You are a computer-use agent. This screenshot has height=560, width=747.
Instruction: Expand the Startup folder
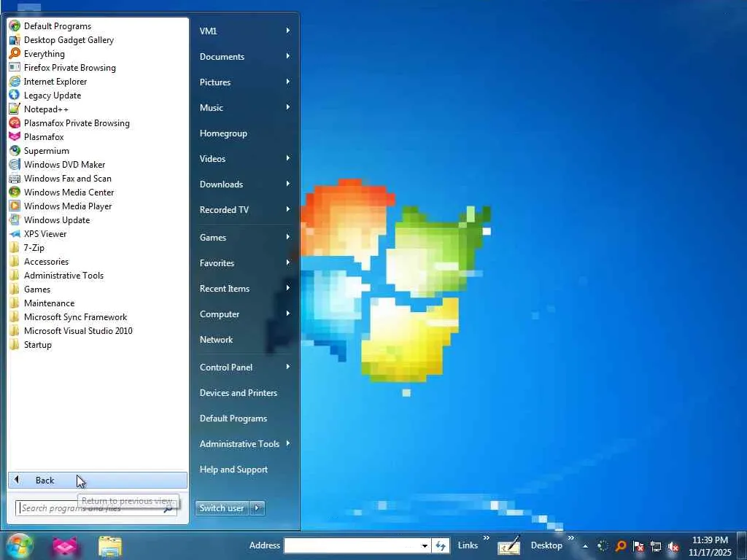98,344
